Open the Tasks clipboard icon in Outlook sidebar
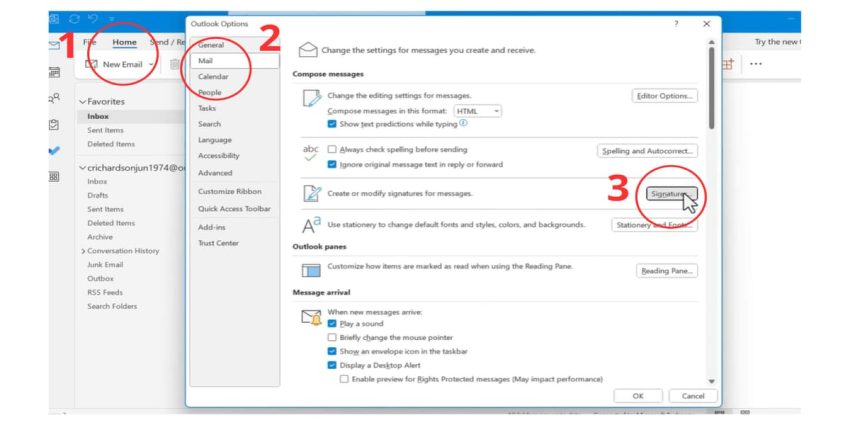The height and width of the screenshot is (425, 850). point(54,125)
